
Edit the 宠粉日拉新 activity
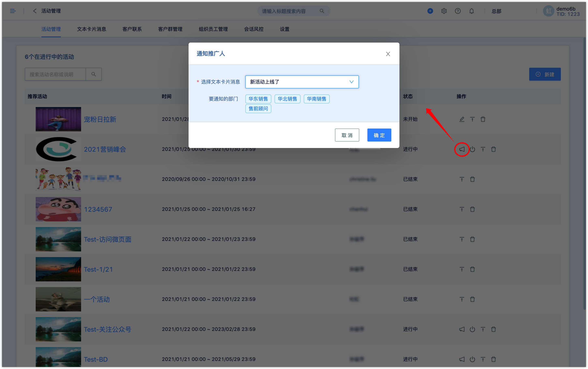(x=462, y=119)
